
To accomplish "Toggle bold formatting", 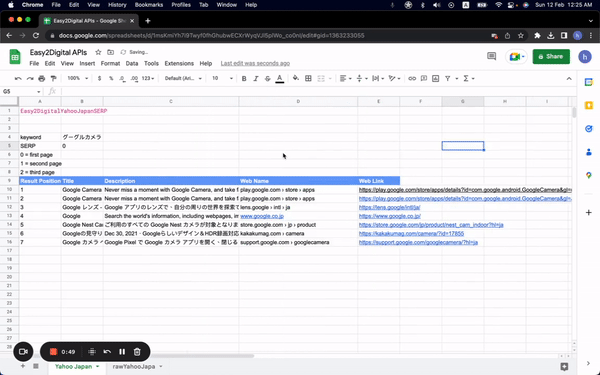I will 244,78.
